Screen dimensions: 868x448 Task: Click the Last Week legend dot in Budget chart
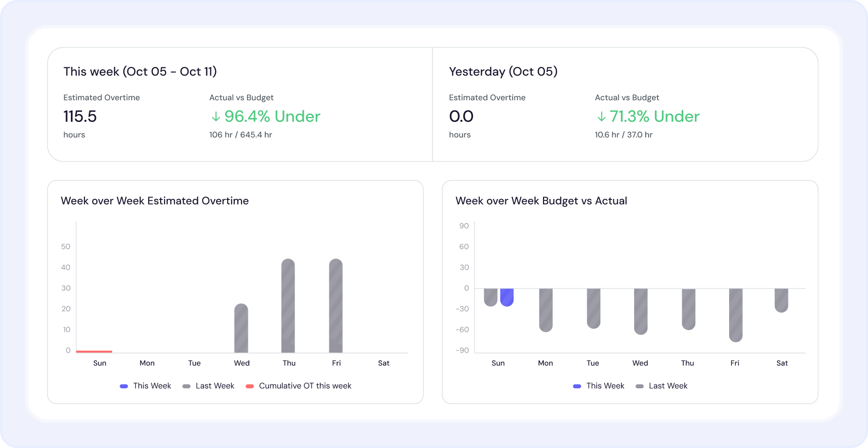click(x=639, y=385)
